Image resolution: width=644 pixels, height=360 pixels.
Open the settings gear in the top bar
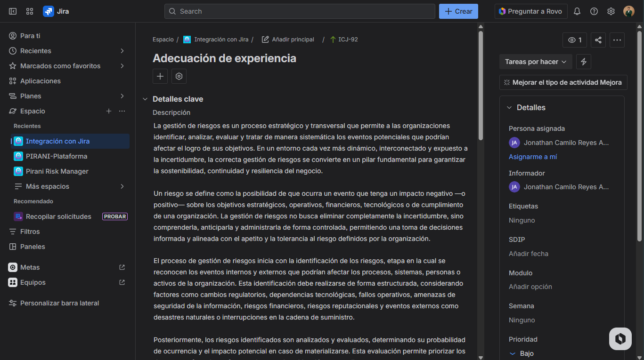(611, 11)
